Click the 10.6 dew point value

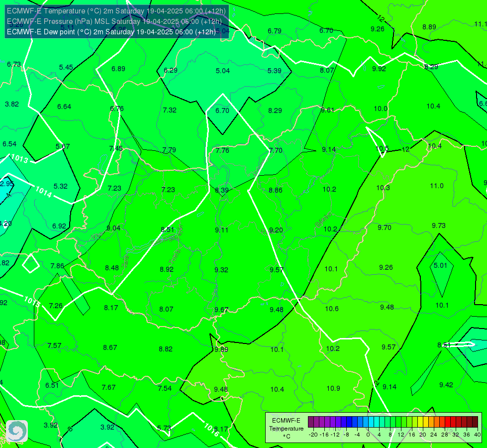tap(332, 309)
